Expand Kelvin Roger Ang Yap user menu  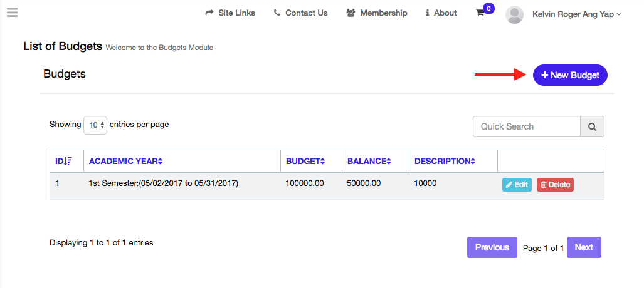click(x=576, y=14)
